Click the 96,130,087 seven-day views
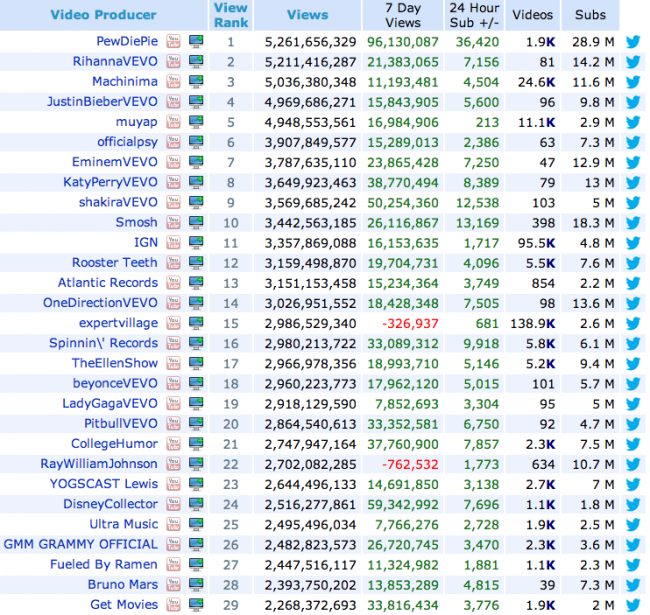650x615 pixels. 403,42
